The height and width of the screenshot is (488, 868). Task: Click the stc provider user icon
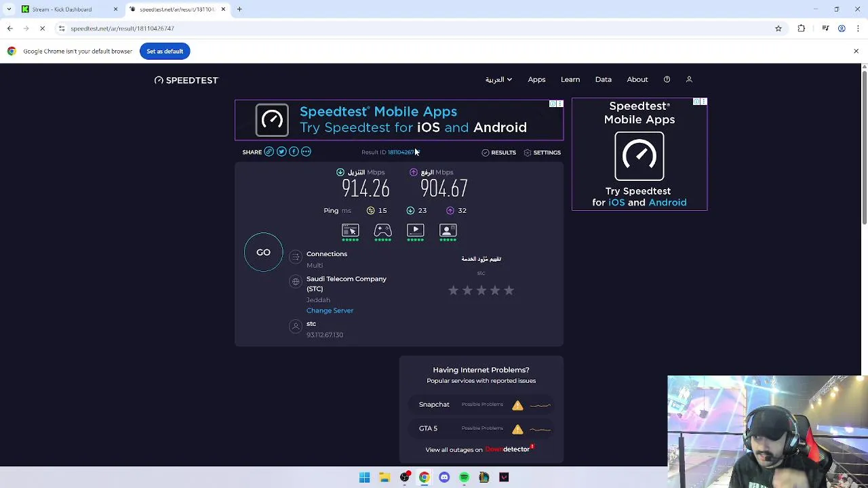click(x=295, y=326)
